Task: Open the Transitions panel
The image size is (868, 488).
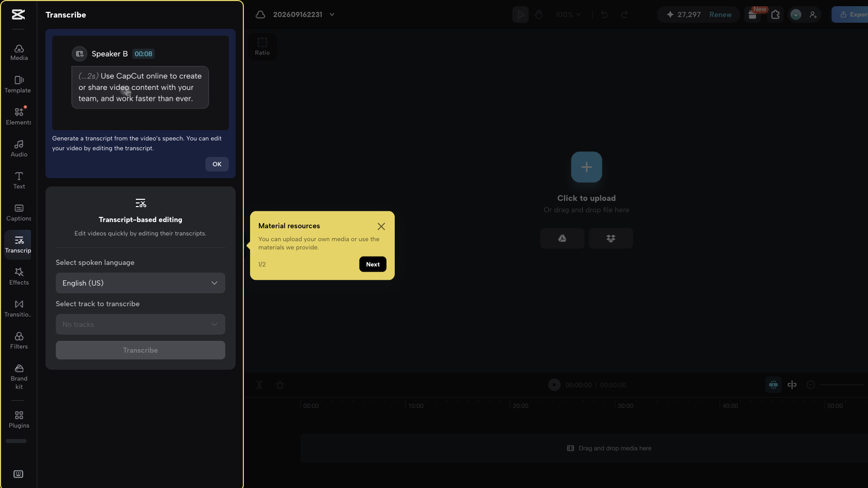Action: pyautogui.click(x=19, y=308)
